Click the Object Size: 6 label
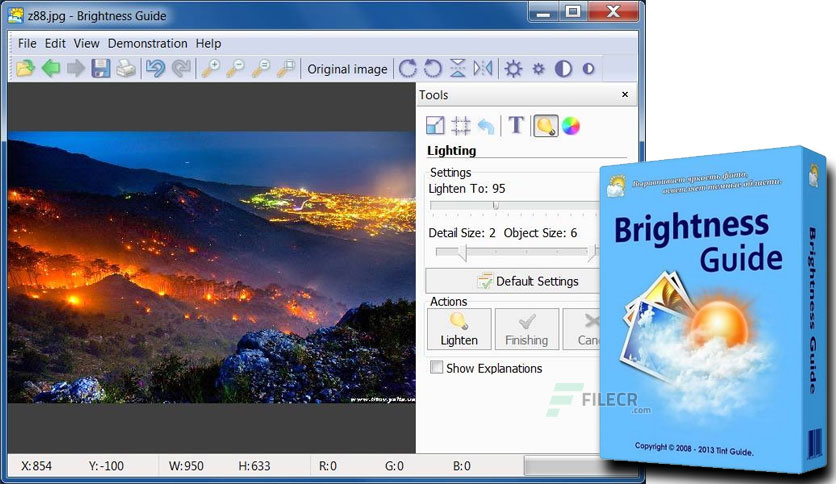Image resolution: width=836 pixels, height=484 pixels. 540,233
